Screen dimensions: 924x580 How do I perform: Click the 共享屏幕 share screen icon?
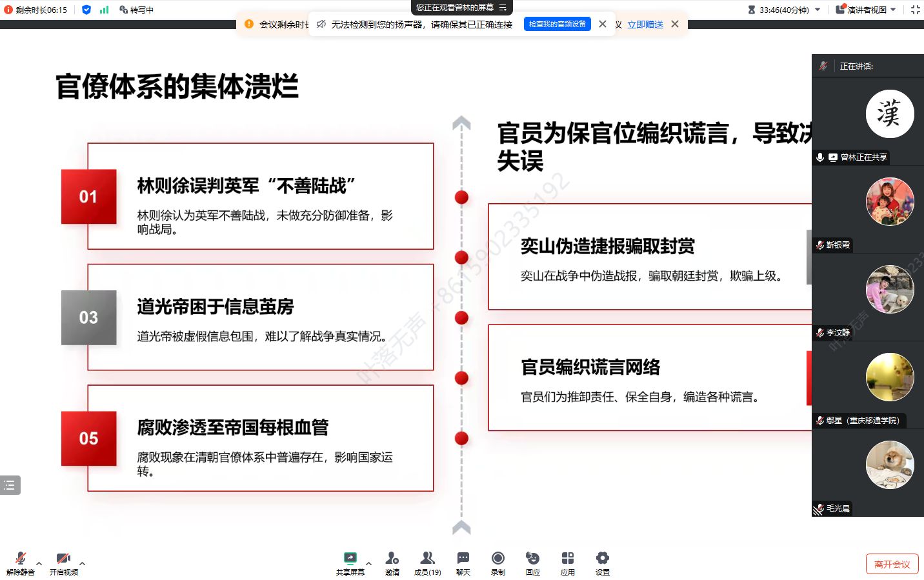(x=350, y=562)
